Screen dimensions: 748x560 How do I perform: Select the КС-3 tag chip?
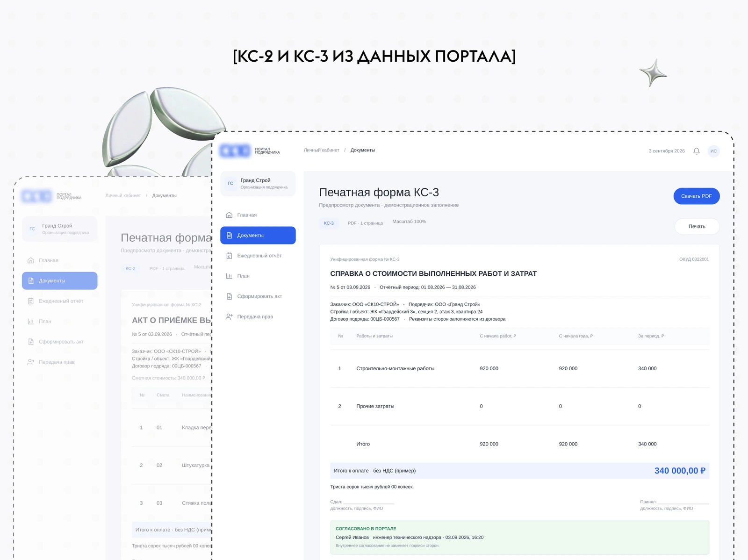(x=329, y=223)
